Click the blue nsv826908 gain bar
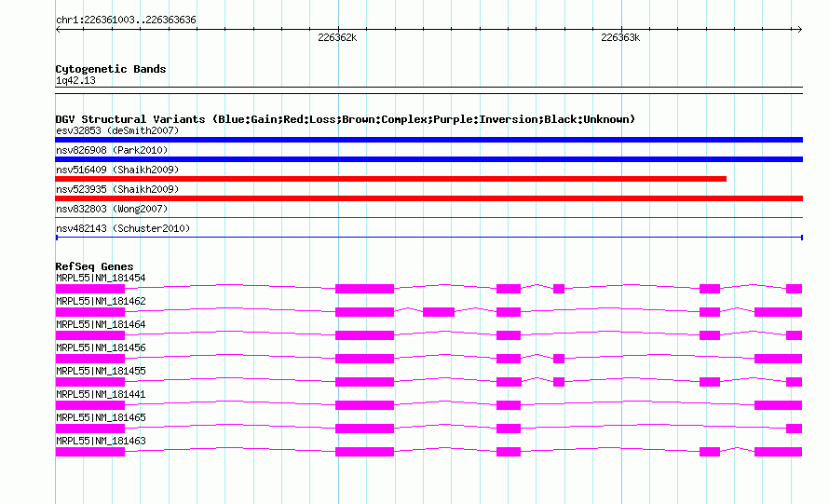 point(428,159)
